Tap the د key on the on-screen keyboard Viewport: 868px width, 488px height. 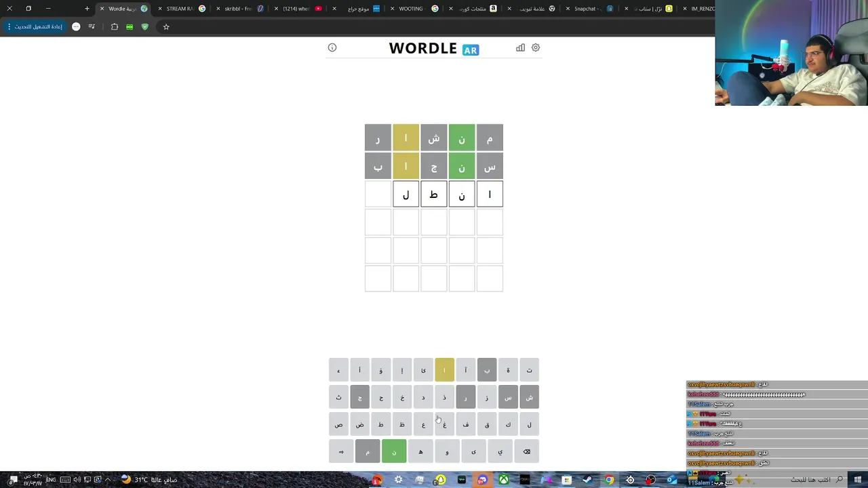[423, 397]
